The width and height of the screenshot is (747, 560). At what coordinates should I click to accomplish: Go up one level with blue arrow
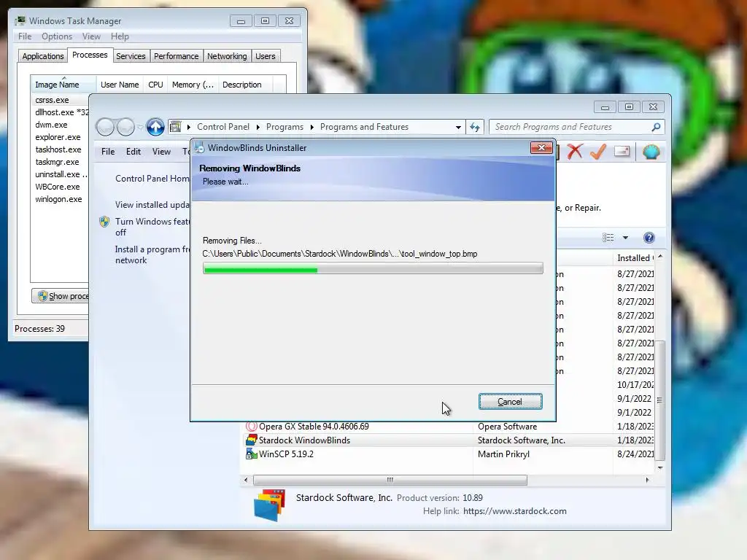[x=155, y=127]
